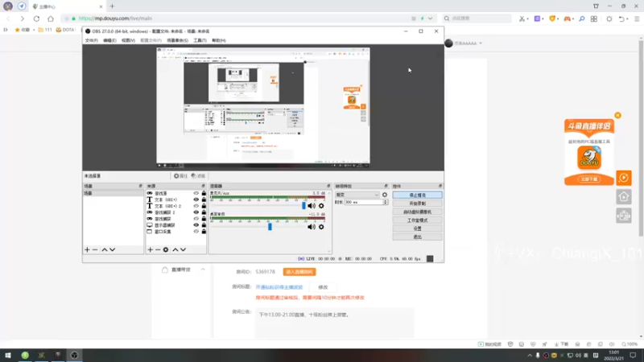Toggle lock on Text (GDI+) source
644x362 pixels.
tap(204, 200)
